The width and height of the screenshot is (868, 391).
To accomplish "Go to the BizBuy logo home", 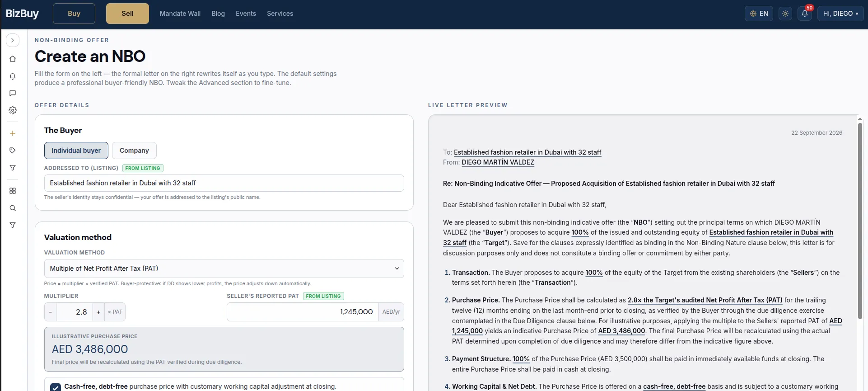I will tap(22, 14).
